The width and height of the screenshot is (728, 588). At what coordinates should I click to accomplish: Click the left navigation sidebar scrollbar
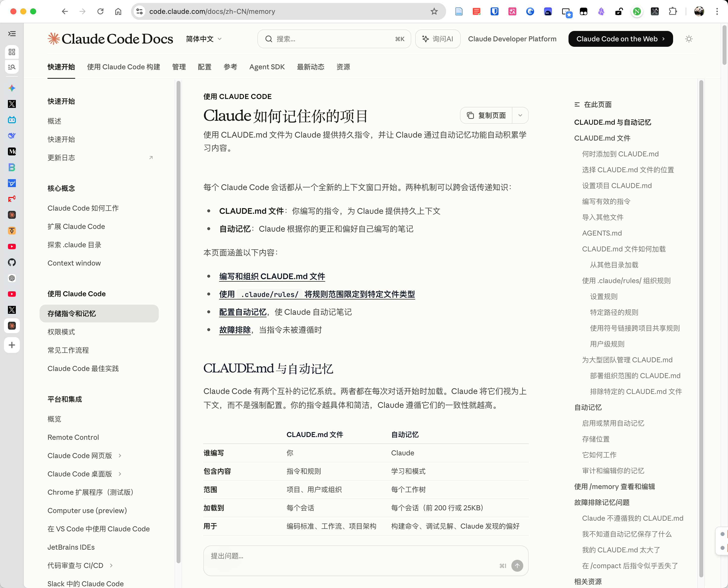(178, 322)
